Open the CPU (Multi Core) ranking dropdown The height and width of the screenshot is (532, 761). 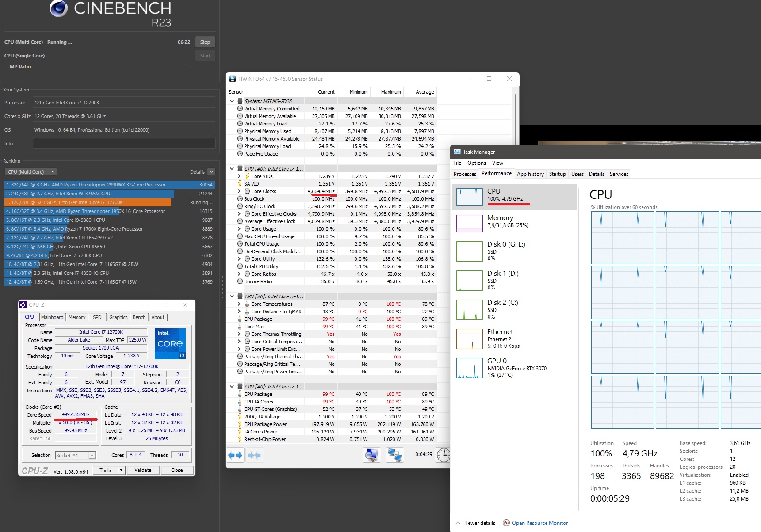point(31,172)
